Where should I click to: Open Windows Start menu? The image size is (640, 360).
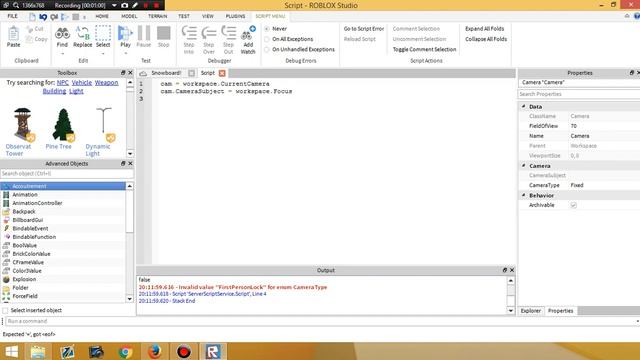pos(11,351)
